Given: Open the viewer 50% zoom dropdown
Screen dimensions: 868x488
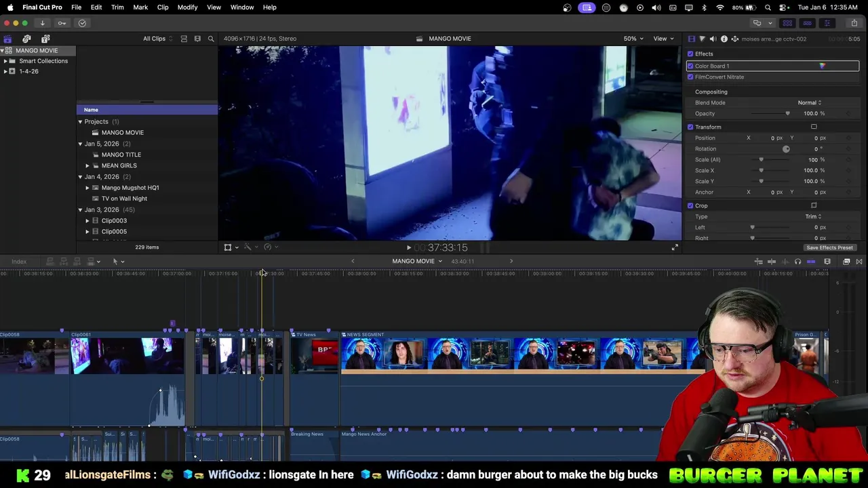Looking at the screenshot, I should (633, 39).
